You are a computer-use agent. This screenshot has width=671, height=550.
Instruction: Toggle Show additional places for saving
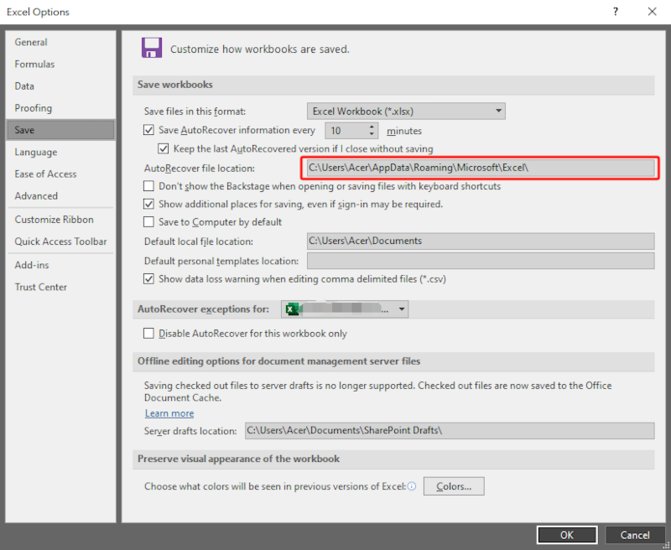coord(148,204)
